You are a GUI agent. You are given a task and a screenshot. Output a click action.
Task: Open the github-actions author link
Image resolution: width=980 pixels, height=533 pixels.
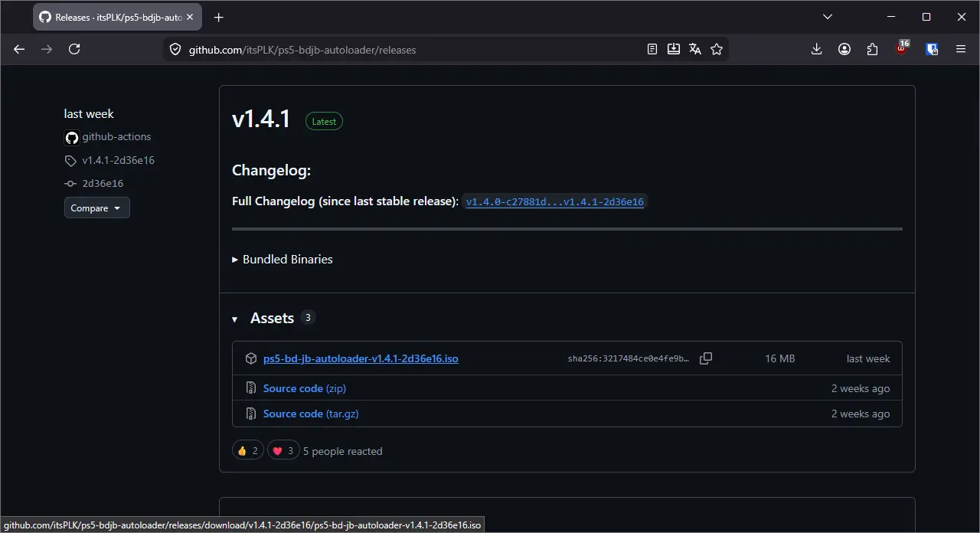tap(116, 136)
